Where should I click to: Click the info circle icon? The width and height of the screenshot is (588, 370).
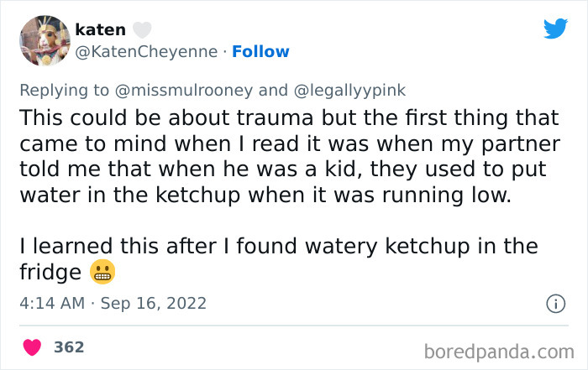click(x=554, y=303)
